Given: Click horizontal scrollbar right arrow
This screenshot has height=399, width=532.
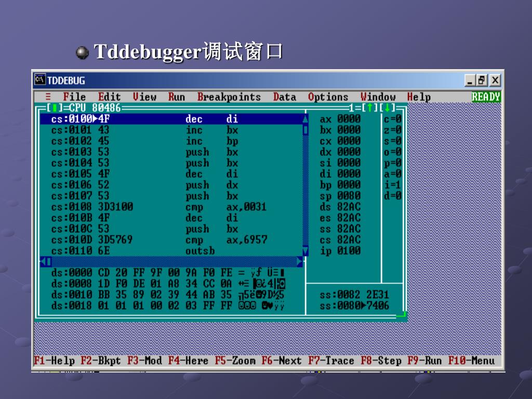Looking at the screenshot, I should click(x=300, y=262).
